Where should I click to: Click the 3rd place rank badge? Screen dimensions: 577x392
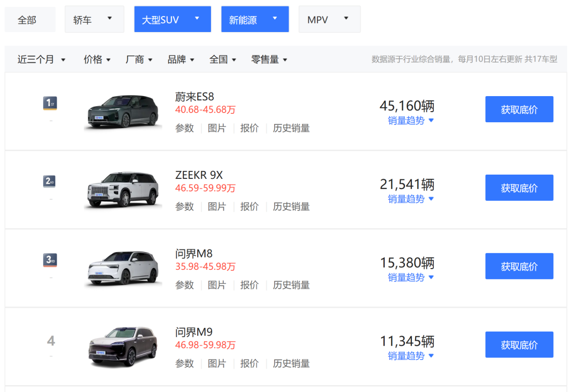point(50,260)
